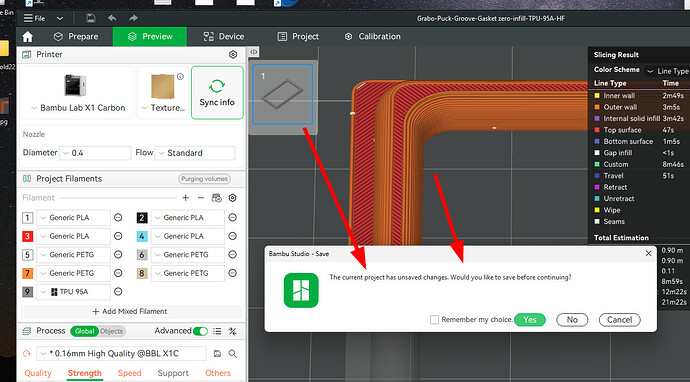The image size is (690, 382).
Task: Click the Purging volumes button
Action: point(204,179)
